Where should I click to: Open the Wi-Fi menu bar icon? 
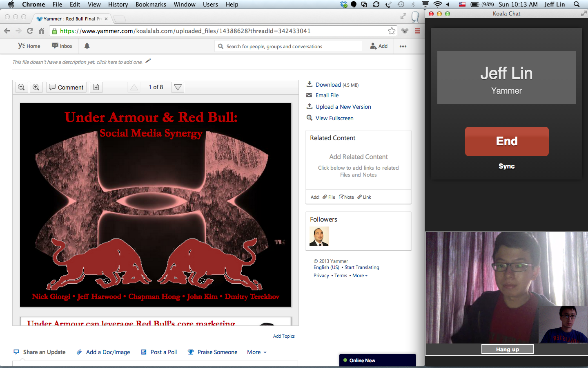437,4
